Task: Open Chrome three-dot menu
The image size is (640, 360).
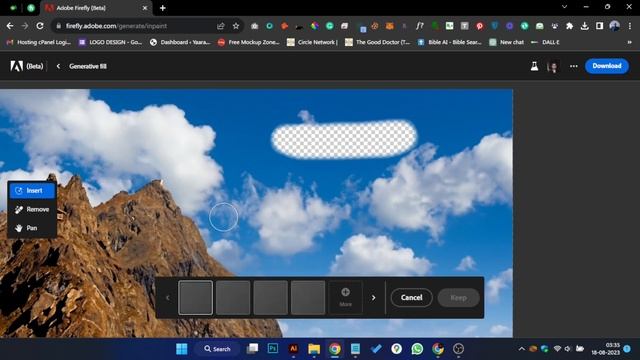Action: tap(630, 26)
